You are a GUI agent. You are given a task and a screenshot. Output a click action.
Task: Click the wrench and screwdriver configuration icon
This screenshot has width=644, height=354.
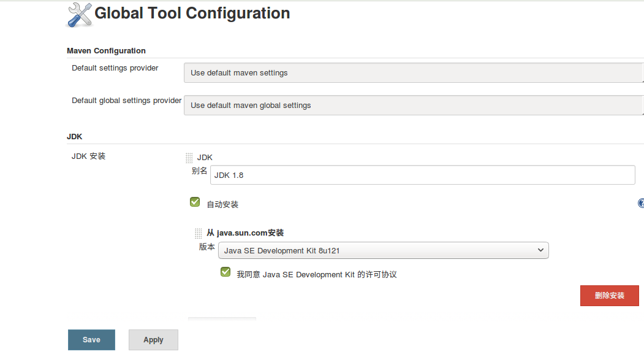[x=78, y=15]
